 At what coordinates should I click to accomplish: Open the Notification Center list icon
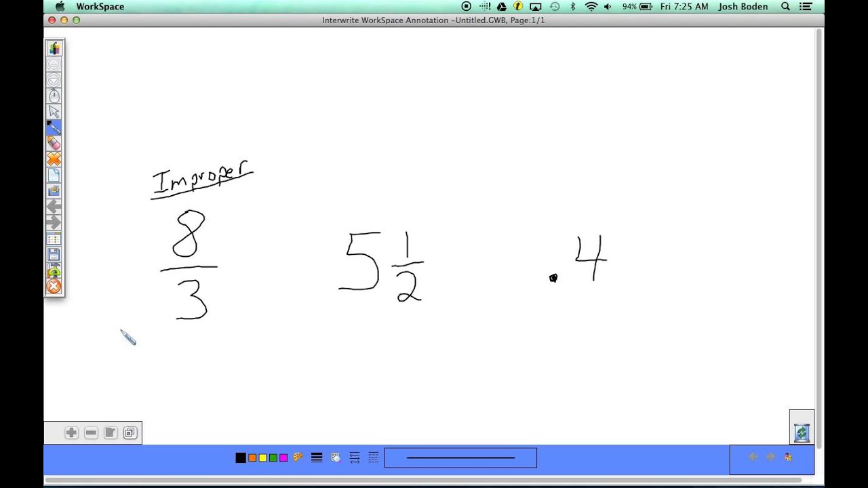coord(806,7)
